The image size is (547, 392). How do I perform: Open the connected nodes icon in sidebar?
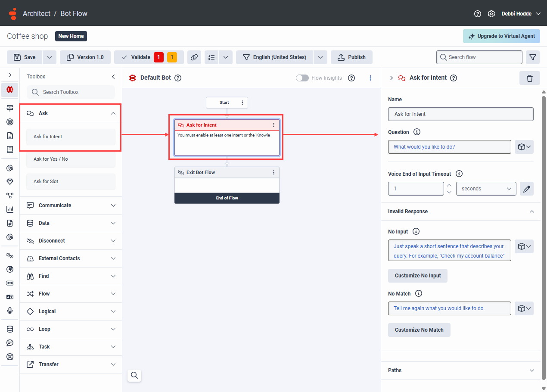10,196
